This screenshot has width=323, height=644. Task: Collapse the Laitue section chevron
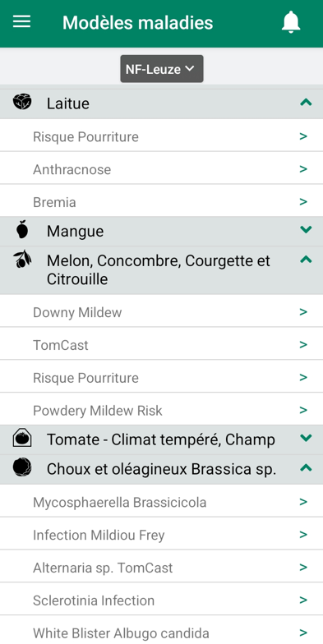pyautogui.click(x=306, y=102)
